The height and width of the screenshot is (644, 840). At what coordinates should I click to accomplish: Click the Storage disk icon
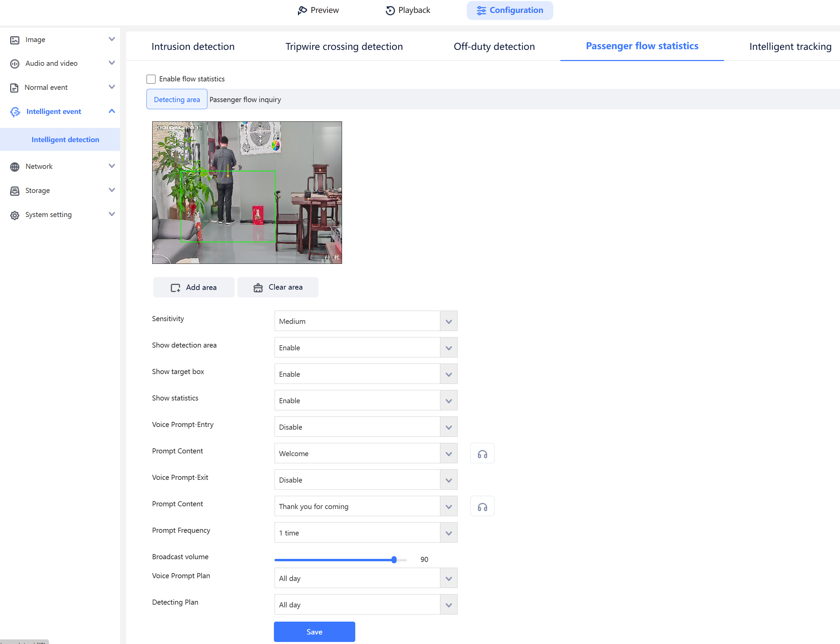point(15,191)
